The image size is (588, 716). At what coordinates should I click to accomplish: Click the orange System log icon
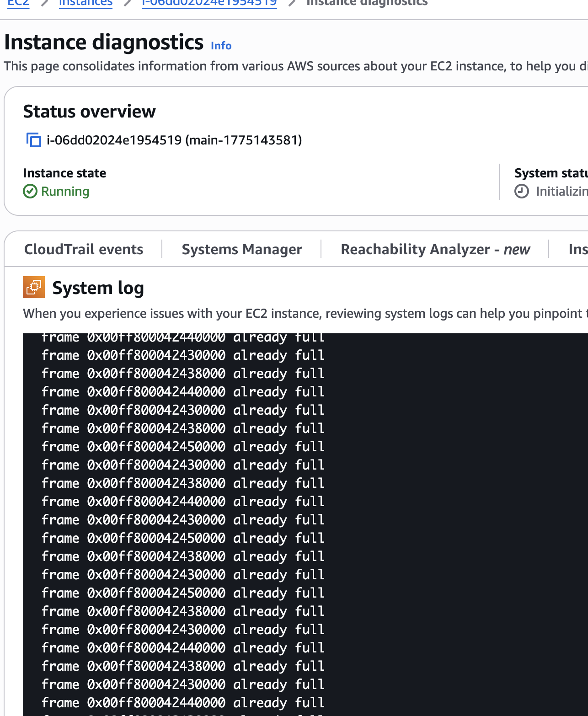coord(34,288)
